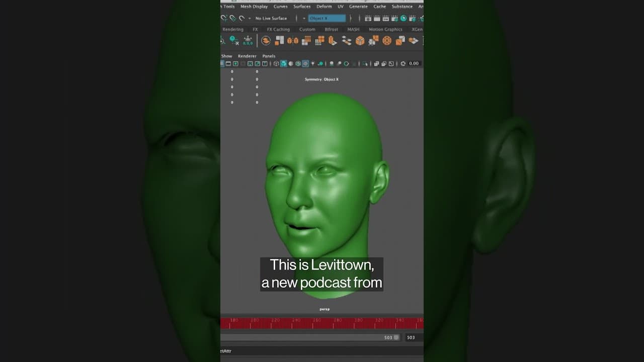The image size is (644, 362).
Task: Click the Safe Action panel icon
Action: point(257,63)
